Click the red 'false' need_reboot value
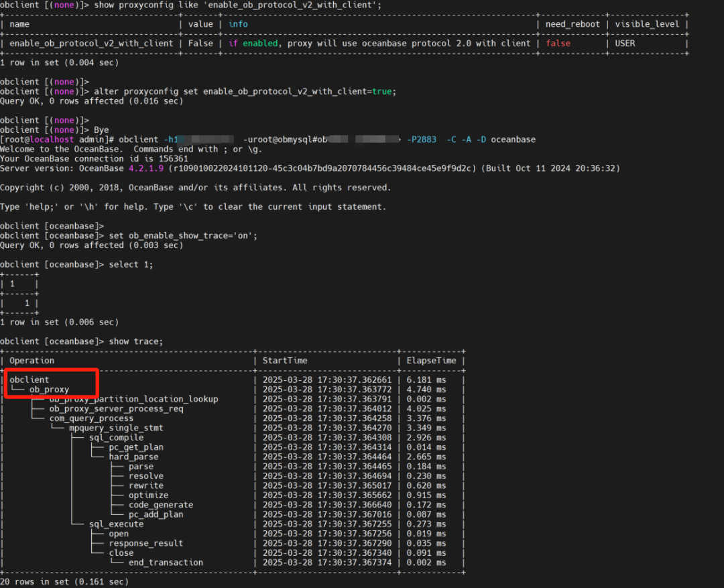 pos(558,44)
